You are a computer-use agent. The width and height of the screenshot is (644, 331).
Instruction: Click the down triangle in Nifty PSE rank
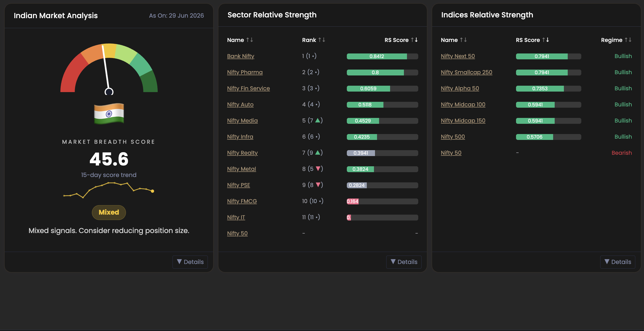click(x=318, y=185)
